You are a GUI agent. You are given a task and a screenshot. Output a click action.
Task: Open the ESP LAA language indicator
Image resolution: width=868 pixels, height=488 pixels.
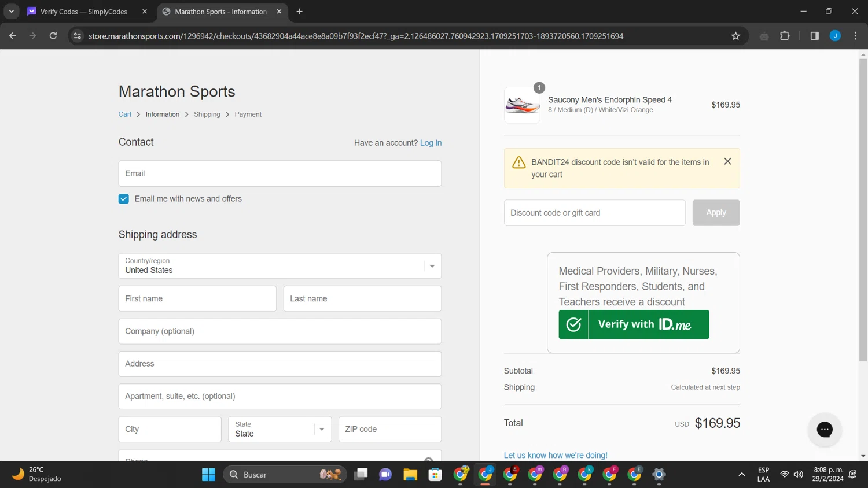point(763,475)
